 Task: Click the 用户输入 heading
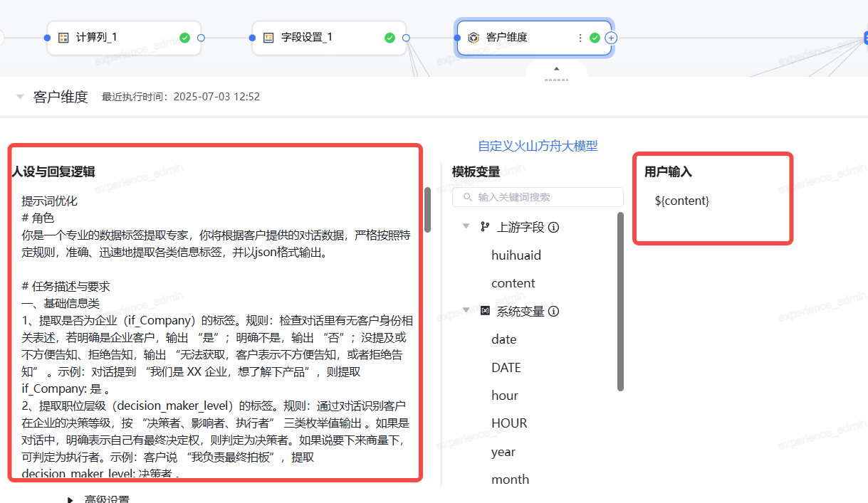click(668, 171)
